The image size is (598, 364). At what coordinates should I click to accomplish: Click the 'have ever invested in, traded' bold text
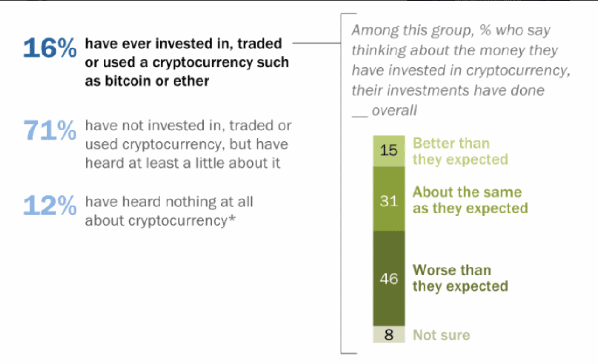click(x=183, y=44)
